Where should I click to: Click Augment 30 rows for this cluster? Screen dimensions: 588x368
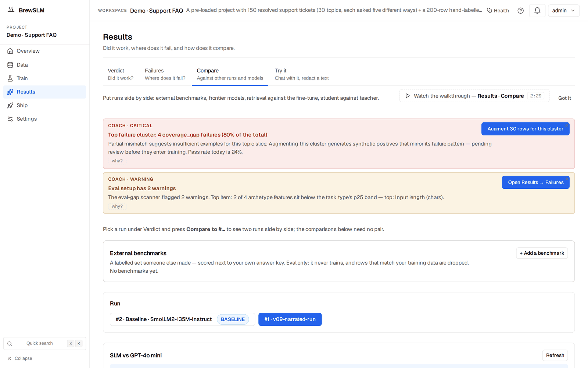coord(525,129)
